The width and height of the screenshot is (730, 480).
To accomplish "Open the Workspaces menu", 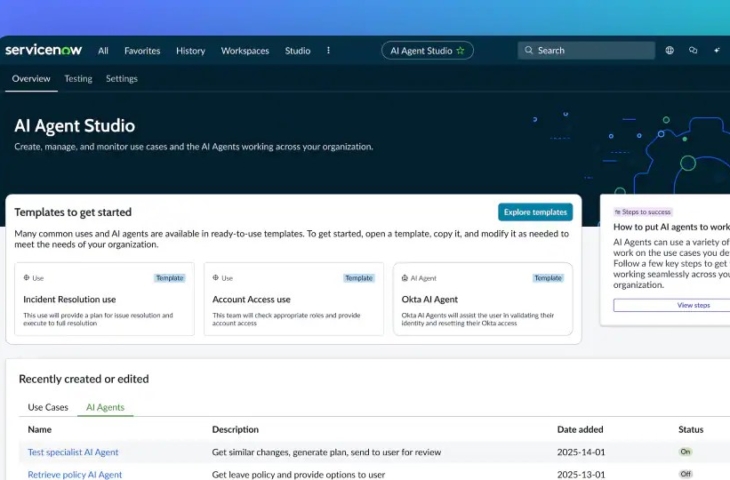I will [x=245, y=51].
